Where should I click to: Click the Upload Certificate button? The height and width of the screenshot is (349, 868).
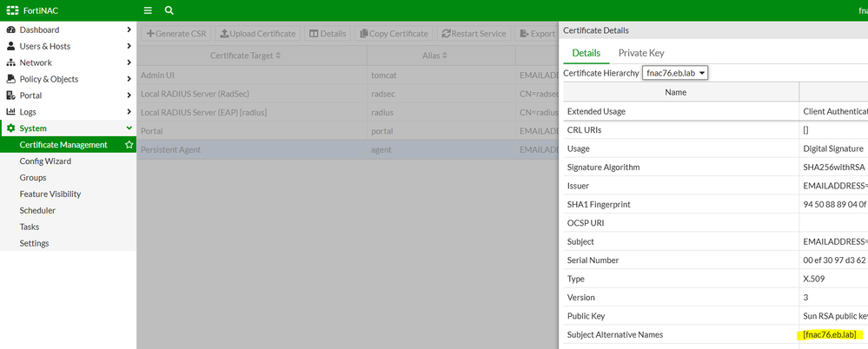coord(257,34)
